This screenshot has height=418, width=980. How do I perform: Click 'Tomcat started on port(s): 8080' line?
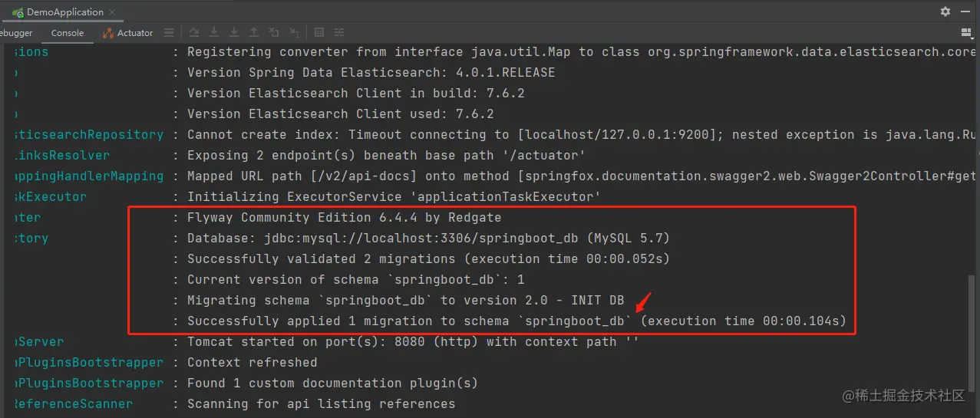[413, 342]
